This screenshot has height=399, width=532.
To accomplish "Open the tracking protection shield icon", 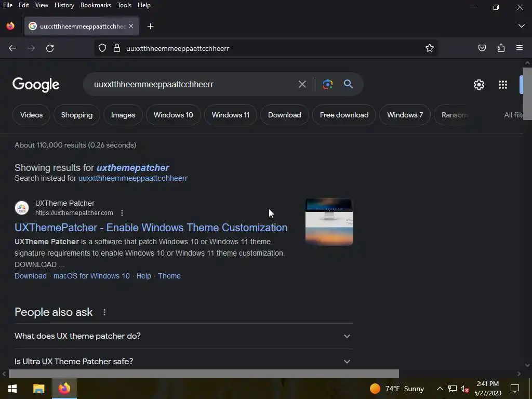I will coord(102,48).
